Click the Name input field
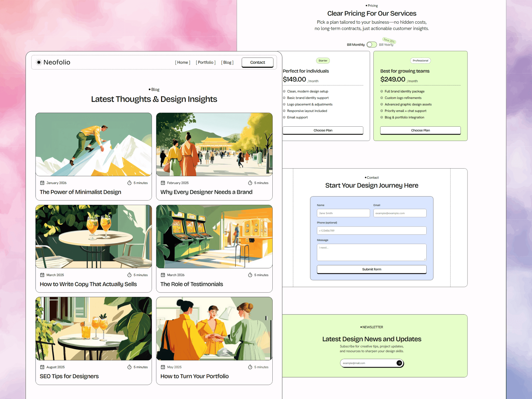Image resolution: width=532 pixels, height=399 pixels. point(343,213)
